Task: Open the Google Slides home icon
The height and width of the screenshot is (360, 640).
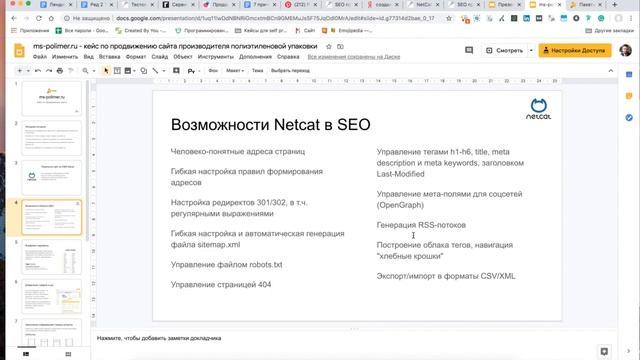Action: (19, 51)
